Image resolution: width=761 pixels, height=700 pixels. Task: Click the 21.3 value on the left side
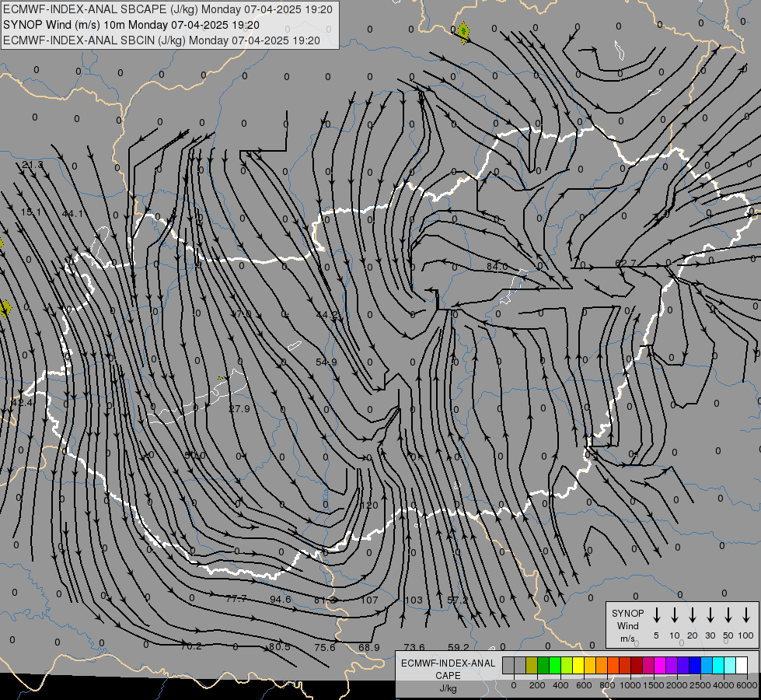point(32,165)
